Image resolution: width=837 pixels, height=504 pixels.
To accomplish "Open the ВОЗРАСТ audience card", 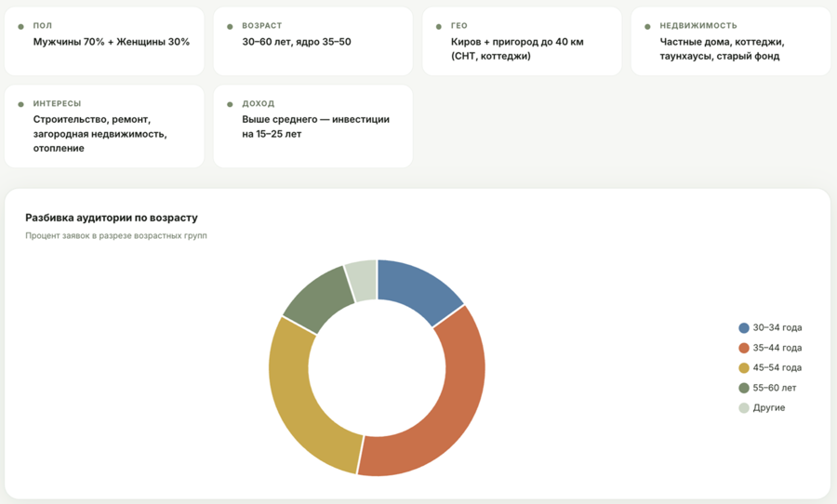I will (312, 41).
